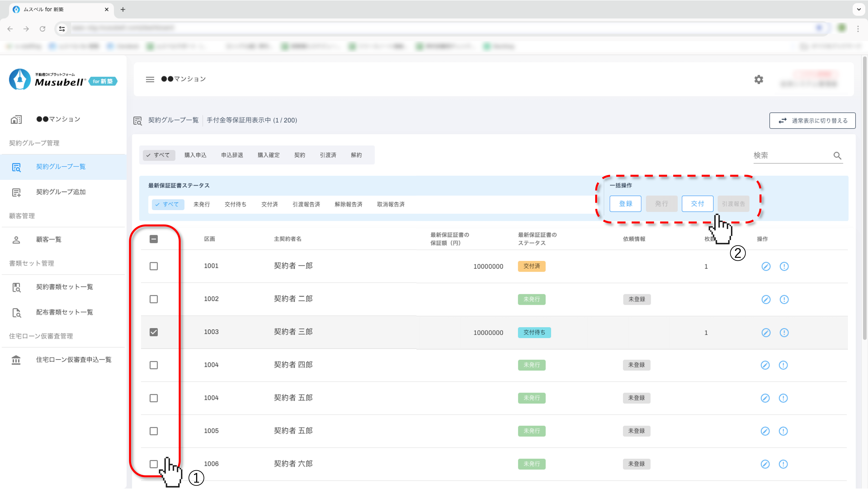Image resolution: width=868 pixels, height=499 pixels.
Task: Expand the browser tab list chevron
Action: tap(858, 9)
